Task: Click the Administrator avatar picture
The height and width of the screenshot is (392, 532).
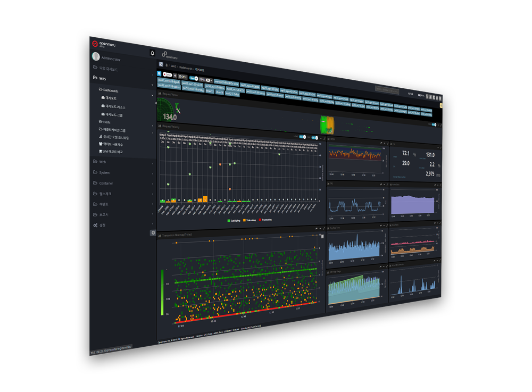Action: point(96,56)
